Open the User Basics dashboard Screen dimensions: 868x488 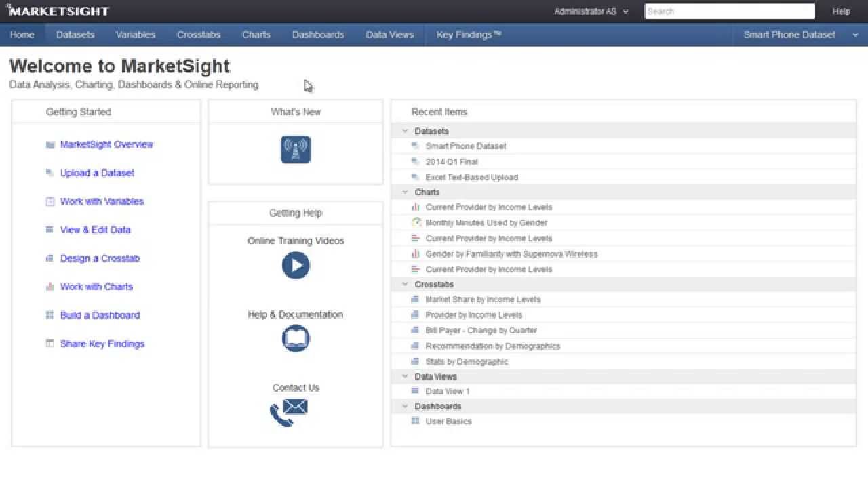[448, 421]
